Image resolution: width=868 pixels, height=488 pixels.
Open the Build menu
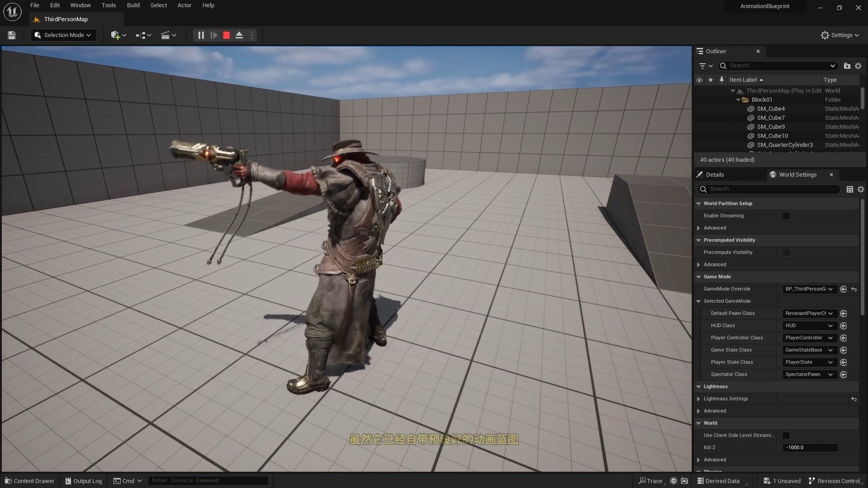click(133, 5)
